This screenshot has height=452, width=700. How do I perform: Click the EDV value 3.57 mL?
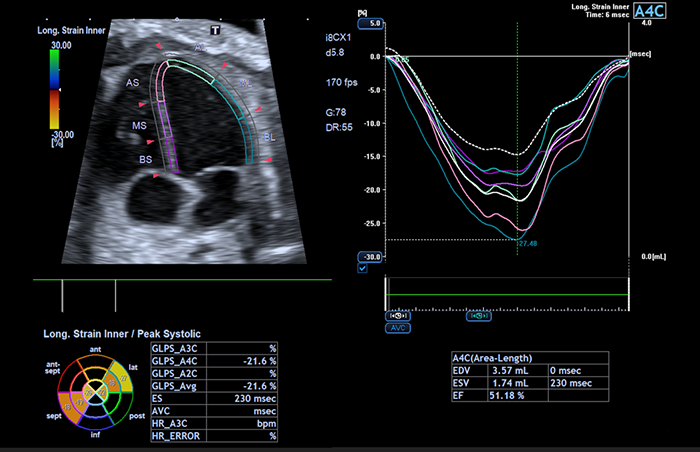coord(510,370)
